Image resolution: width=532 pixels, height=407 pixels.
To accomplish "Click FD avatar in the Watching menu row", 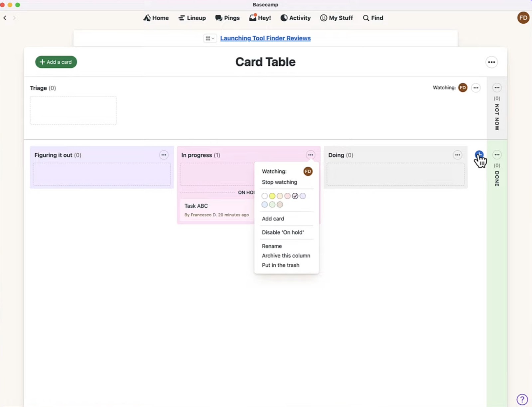I will click(x=308, y=171).
